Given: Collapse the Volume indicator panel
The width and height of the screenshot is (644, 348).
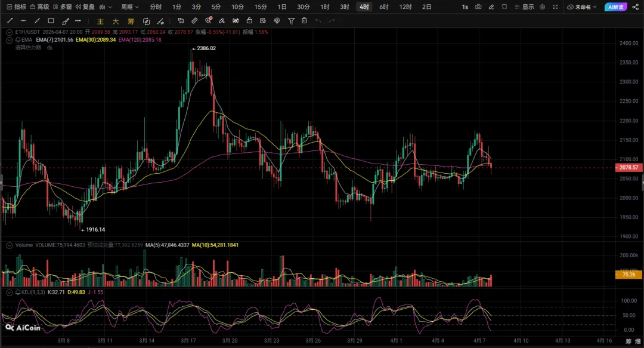Looking at the screenshot, I should click(10, 245).
